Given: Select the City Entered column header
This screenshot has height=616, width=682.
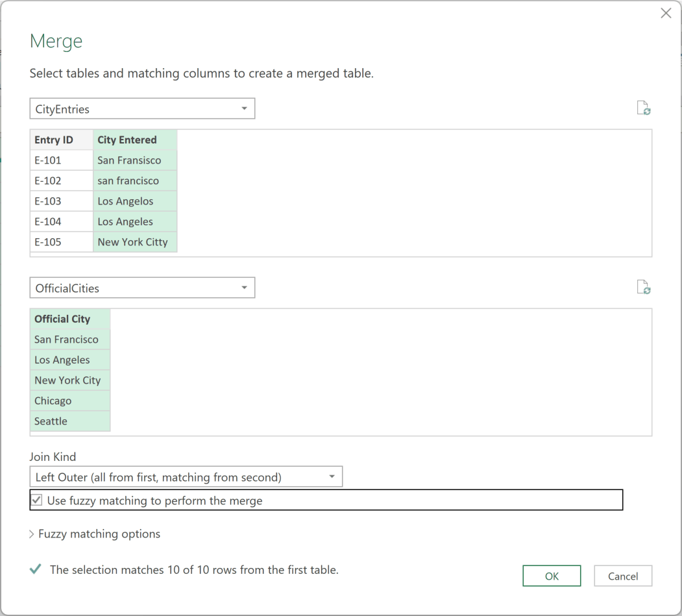Looking at the screenshot, I should tap(135, 140).
